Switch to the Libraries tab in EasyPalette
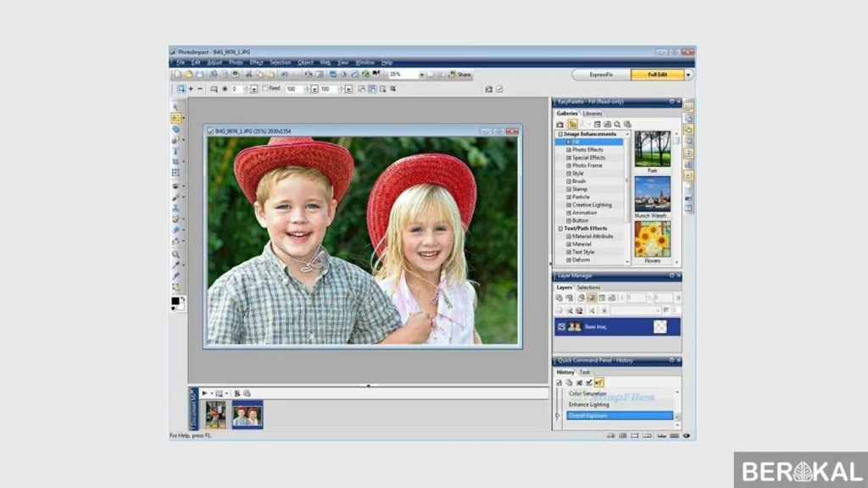This screenshot has height=488, width=868. tap(592, 114)
